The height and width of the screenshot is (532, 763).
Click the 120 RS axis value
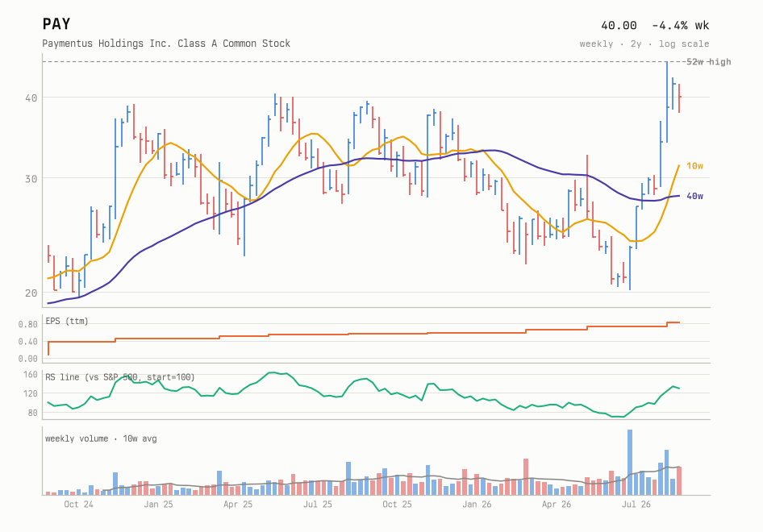(x=30, y=393)
